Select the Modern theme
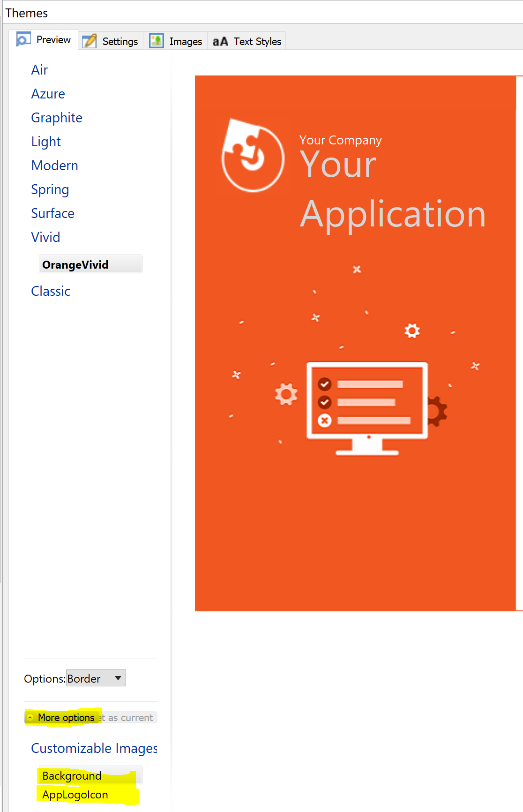The height and width of the screenshot is (812, 523). coord(54,165)
